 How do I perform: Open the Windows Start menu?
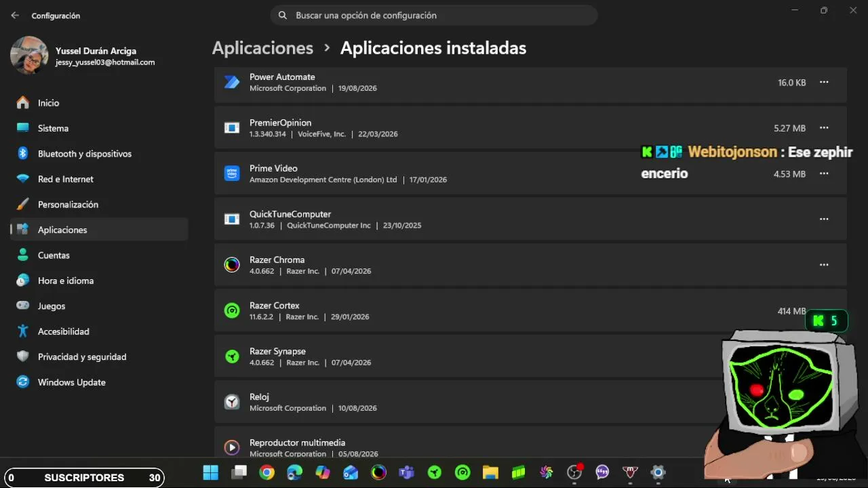pos(211,472)
